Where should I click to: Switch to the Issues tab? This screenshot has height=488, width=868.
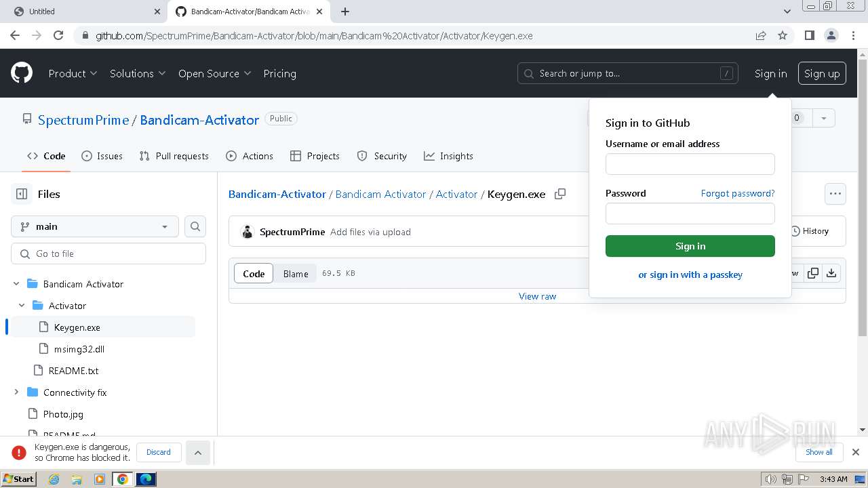click(102, 156)
